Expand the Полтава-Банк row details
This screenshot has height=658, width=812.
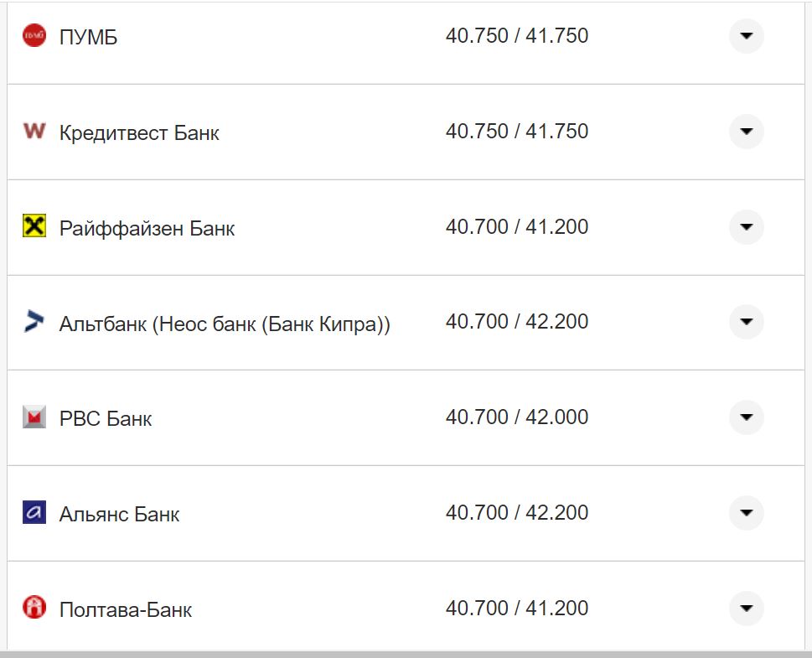click(746, 608)
